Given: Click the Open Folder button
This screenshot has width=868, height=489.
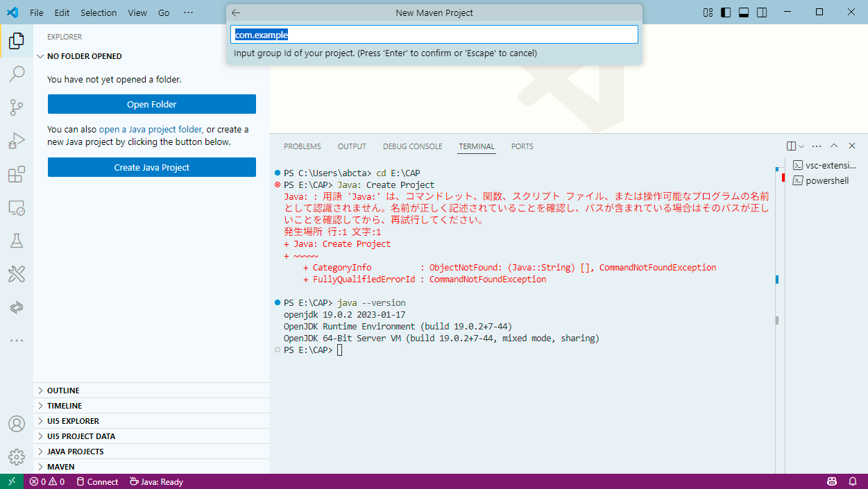Looking at the screenshot, I should [152, 104].
